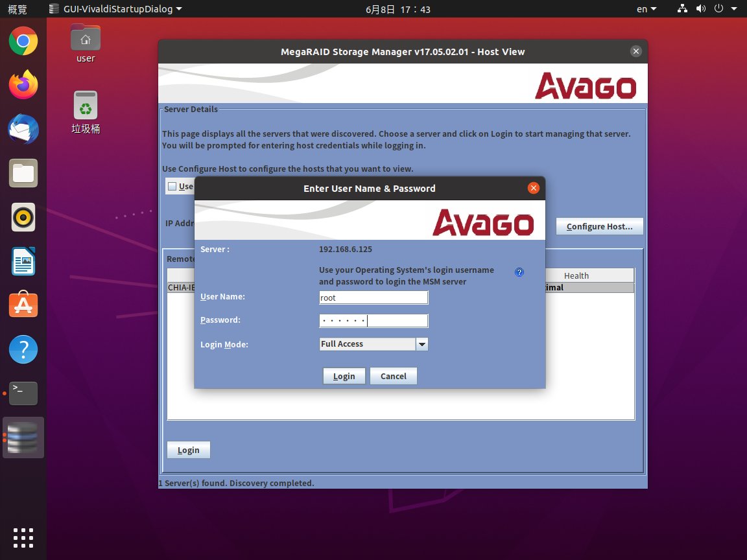Cancel the user name and password dialog
This screenshot has height=560, width=747.
393,377
